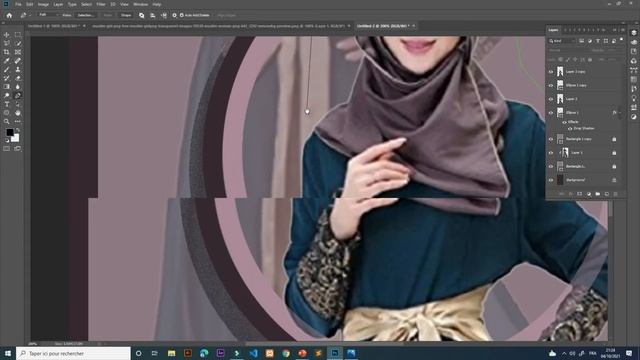Open the Path mode dropdown
The height and width of the screenshot is (360, 640).
(49, 15)
